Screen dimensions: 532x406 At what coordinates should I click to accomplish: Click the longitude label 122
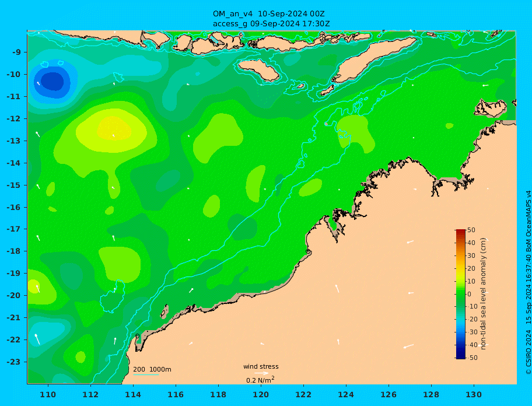click(303, 394)
